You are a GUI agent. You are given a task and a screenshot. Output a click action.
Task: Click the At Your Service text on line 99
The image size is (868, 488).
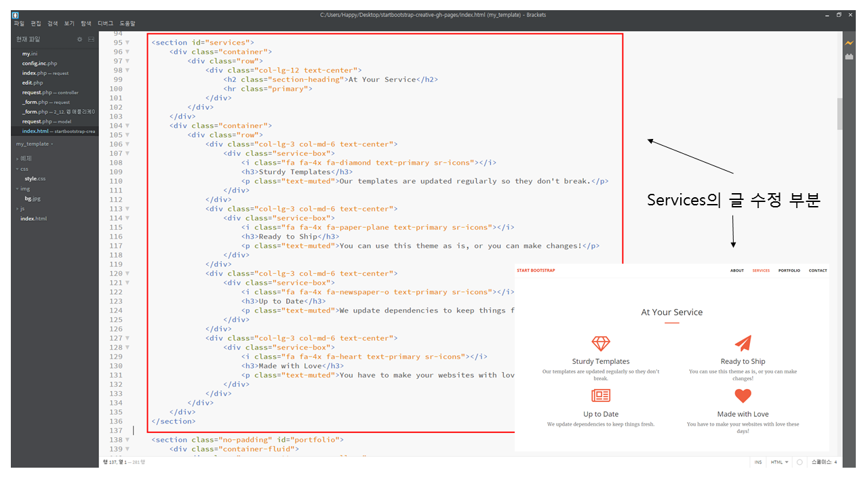click(x=382, y=79)
